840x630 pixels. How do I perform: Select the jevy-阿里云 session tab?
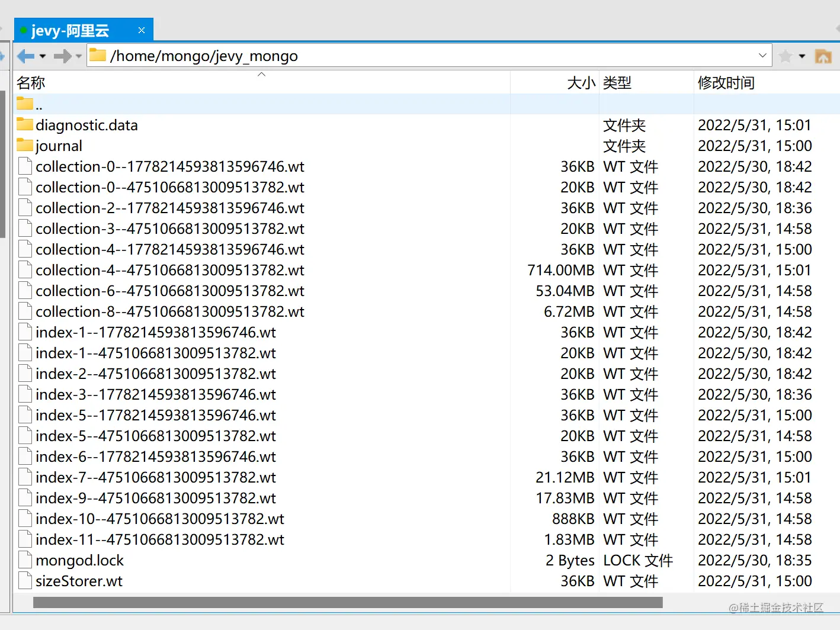pos(84,30)
